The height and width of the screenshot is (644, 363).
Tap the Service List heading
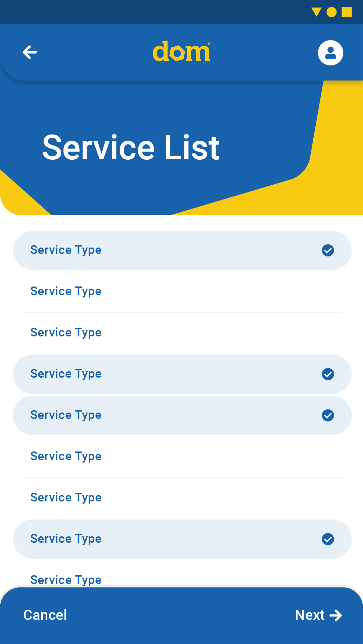pos(131,148)
